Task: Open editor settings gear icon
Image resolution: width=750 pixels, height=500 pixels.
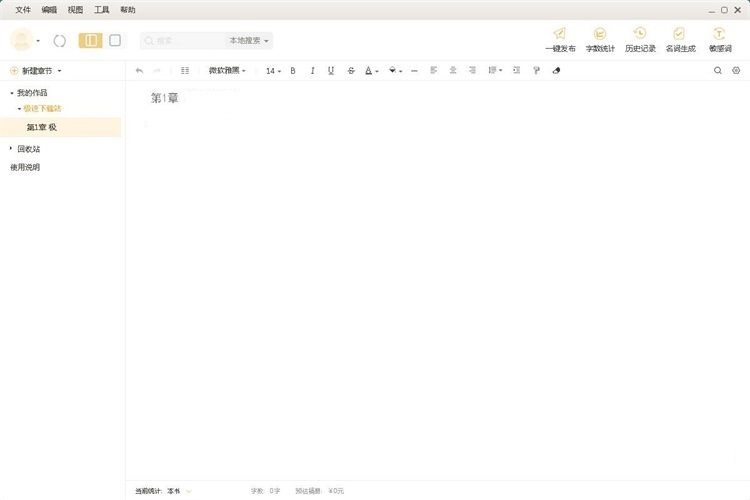Action: point(736,70)
